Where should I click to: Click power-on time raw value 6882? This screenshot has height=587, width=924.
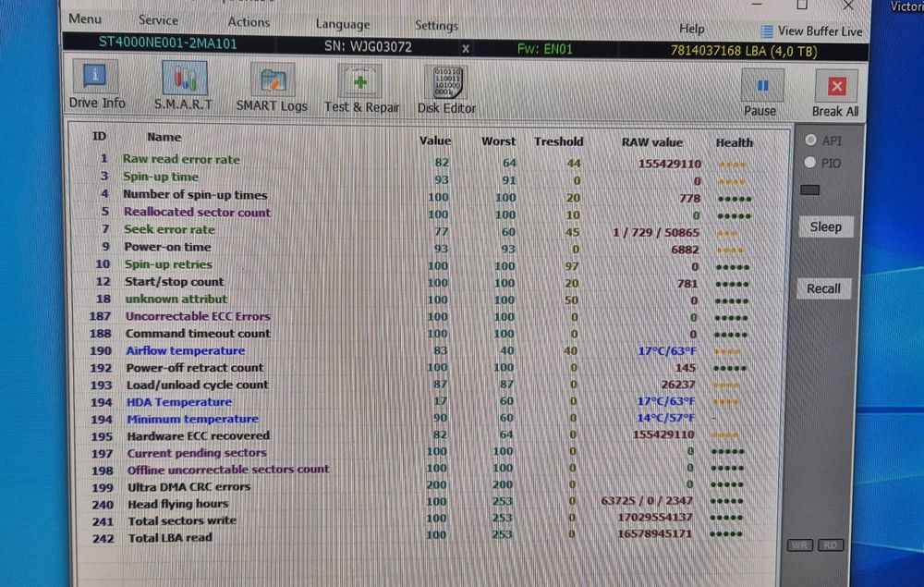(684, 250)
